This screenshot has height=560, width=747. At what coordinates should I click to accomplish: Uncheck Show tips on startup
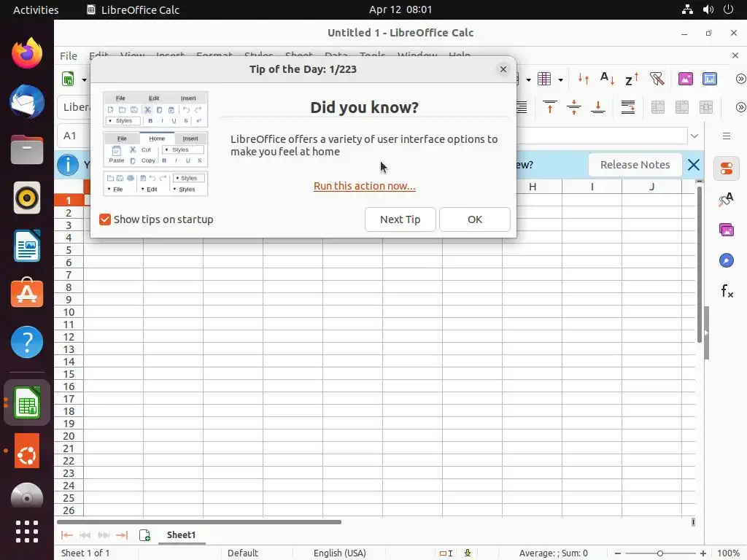pos(105,219)
